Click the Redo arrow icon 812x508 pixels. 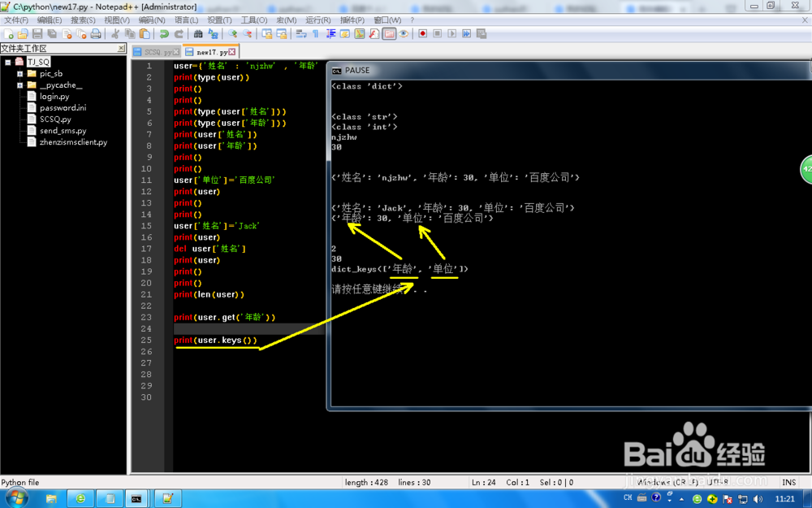(x=177, y=34)
